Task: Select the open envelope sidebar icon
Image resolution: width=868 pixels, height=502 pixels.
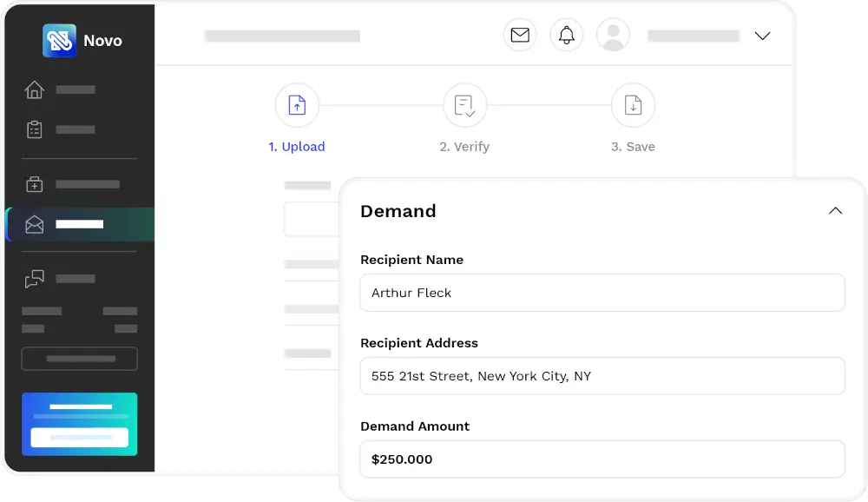Action: click(x=35, y=225)
